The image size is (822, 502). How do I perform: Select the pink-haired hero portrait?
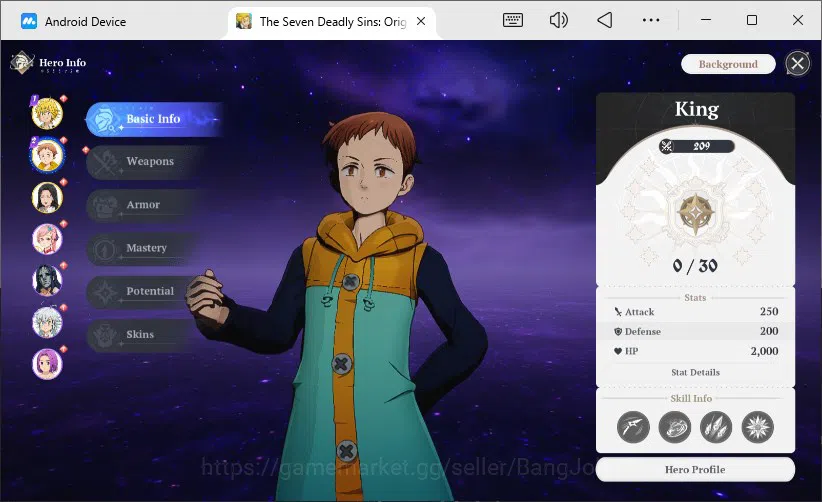(x=47, y=239)
